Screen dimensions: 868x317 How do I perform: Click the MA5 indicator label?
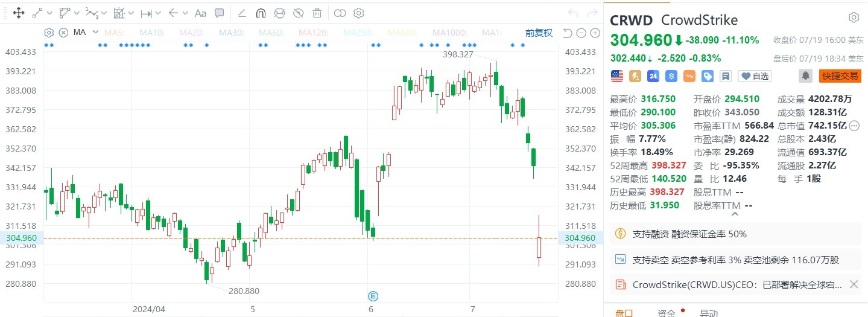tap(114, 33)
